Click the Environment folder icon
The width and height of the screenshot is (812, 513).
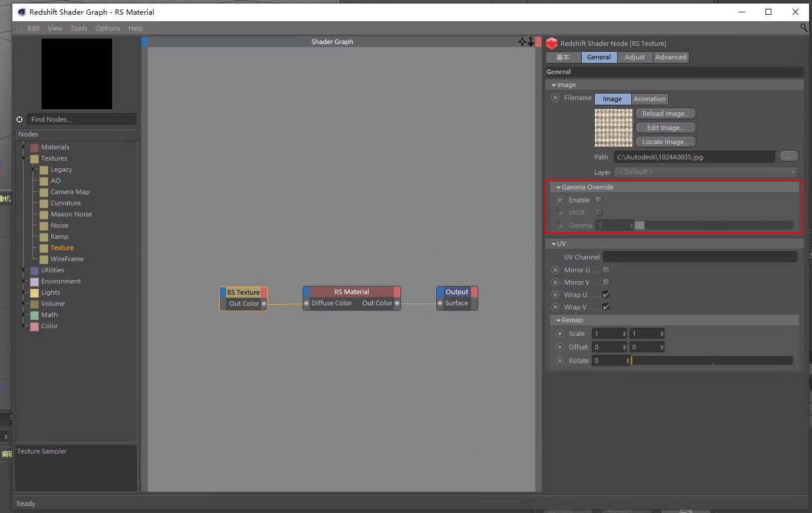pos(35,282)
